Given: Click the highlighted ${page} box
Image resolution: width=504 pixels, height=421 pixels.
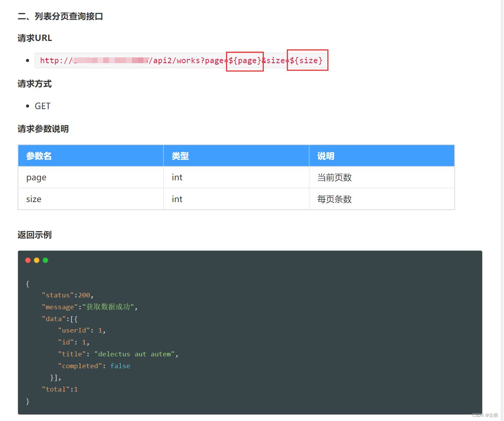Looking at the screenshot, I should point(245,60).
